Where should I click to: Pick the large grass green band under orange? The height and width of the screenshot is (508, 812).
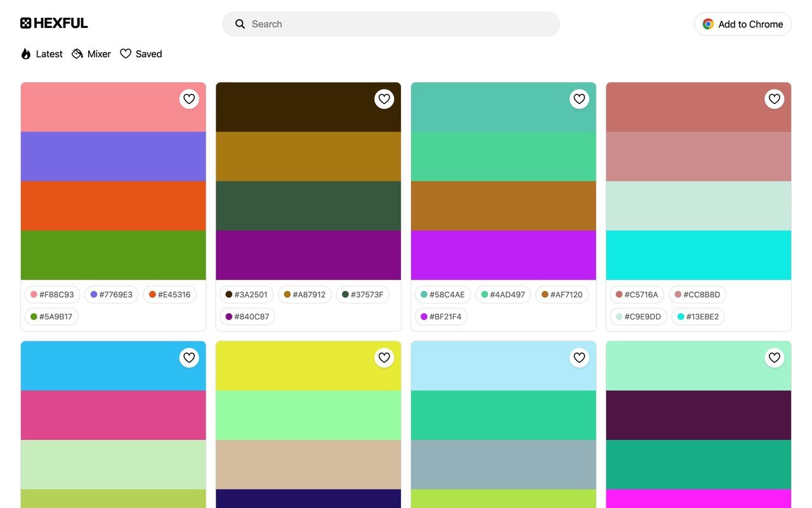point(114,255)
